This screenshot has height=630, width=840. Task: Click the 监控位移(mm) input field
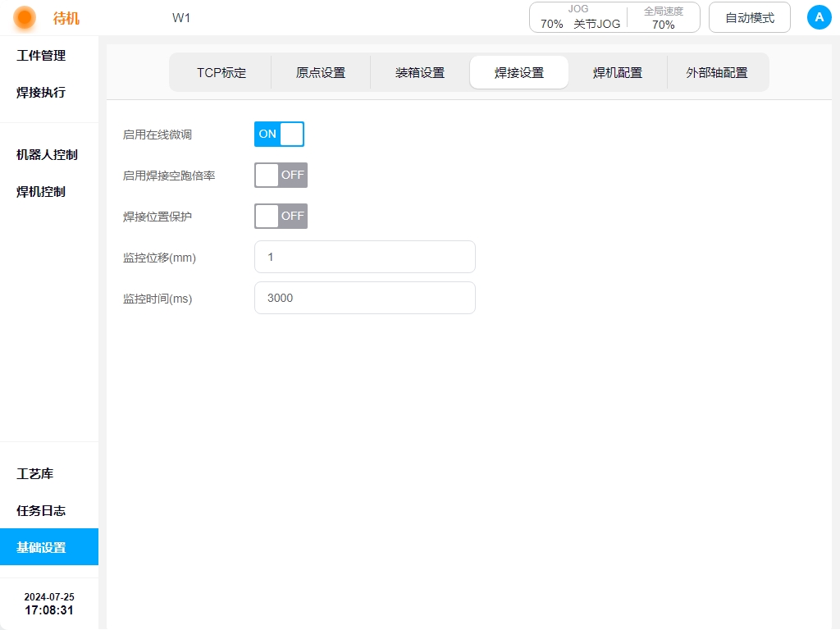[365, 257]
